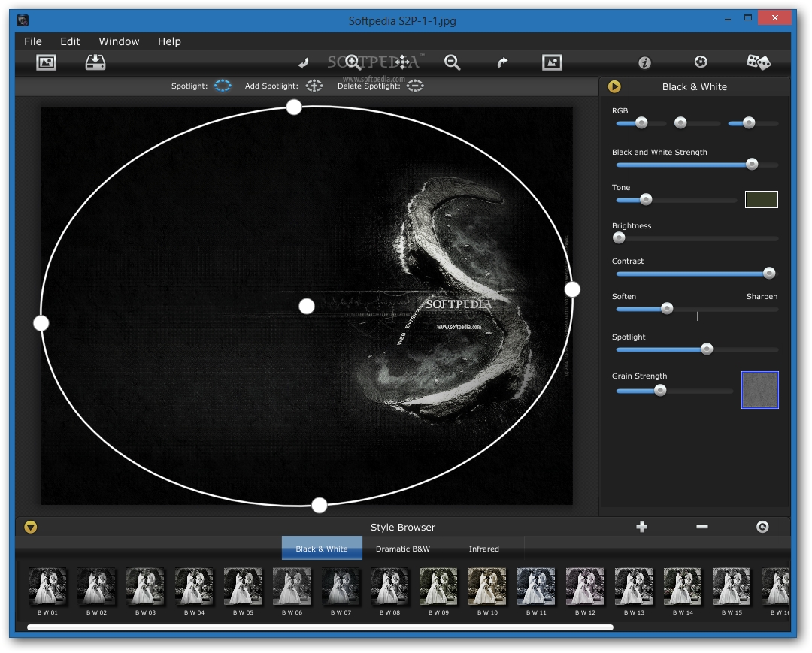
Task: Open the File menu
Action: click(33, 41)
